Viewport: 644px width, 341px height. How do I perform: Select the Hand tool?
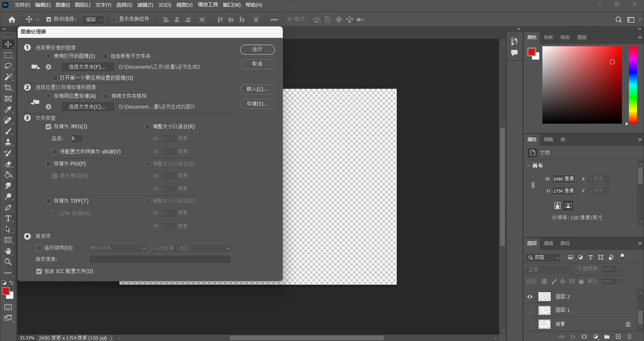pyautogui.click(x=8, y=251)
